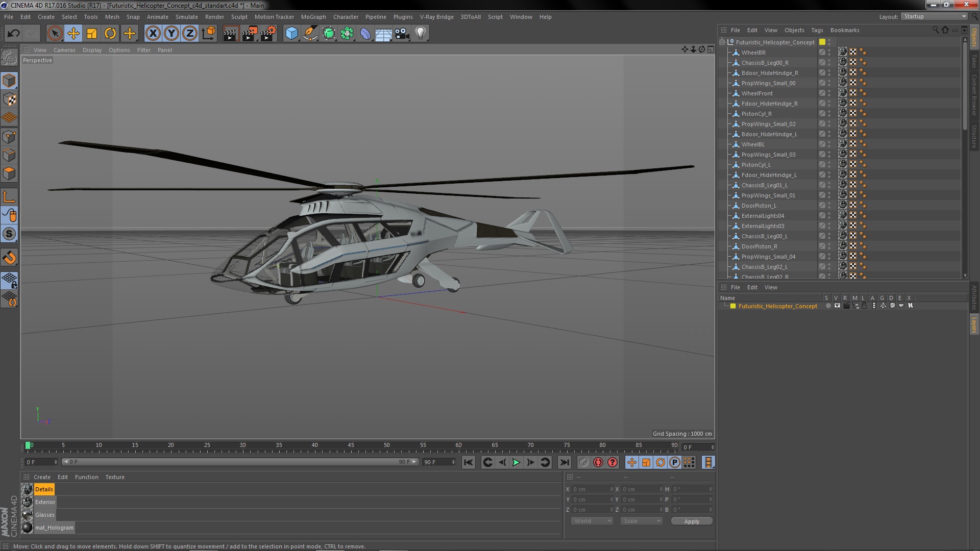This screenshot has width=980, height=551.
Task: Click the Details tab in material panel
Action: (44, 489)
